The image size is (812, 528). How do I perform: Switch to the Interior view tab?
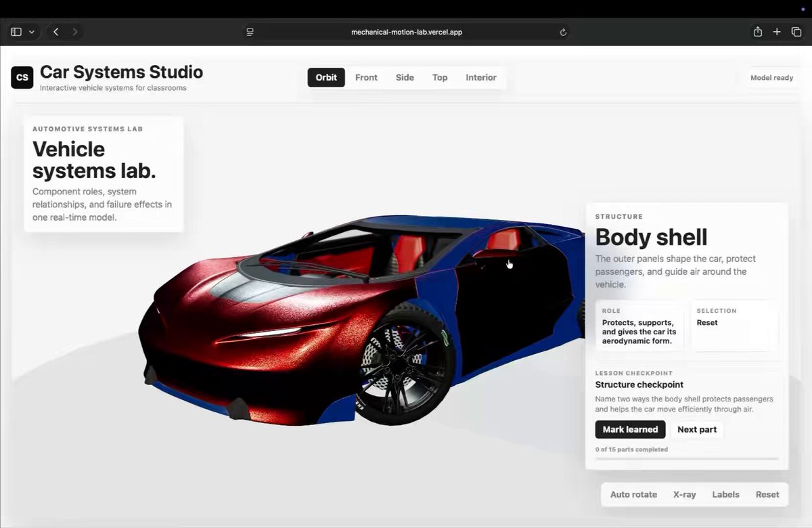click(481, 77)
